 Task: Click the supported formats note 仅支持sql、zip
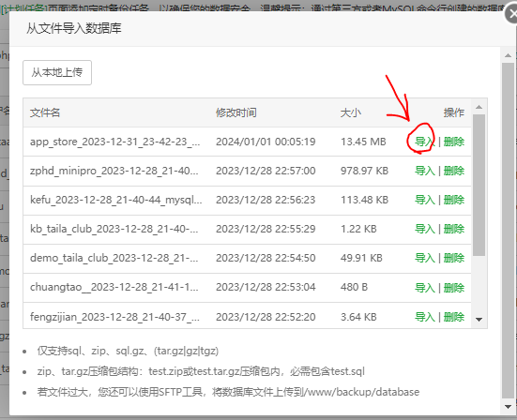pyautogui.click(x=128, y=352)
